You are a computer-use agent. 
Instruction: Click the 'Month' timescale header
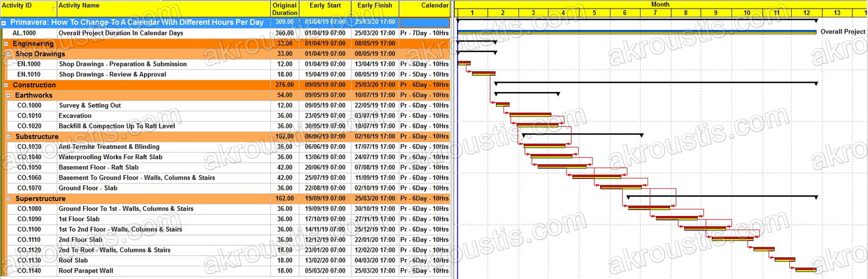point(660,5)
